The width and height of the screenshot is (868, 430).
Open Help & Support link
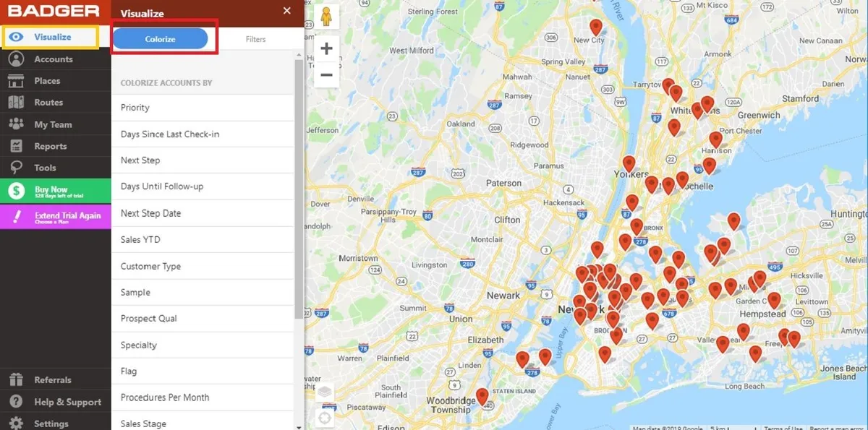[x=68, y=402]
